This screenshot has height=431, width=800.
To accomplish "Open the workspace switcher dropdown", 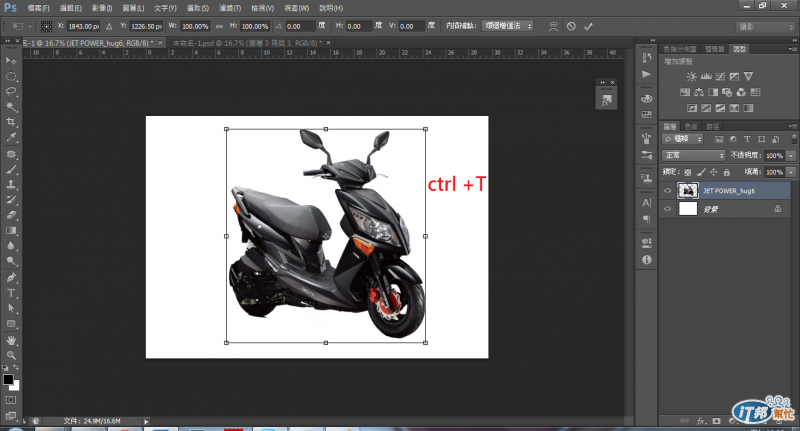I will [765, 27].
